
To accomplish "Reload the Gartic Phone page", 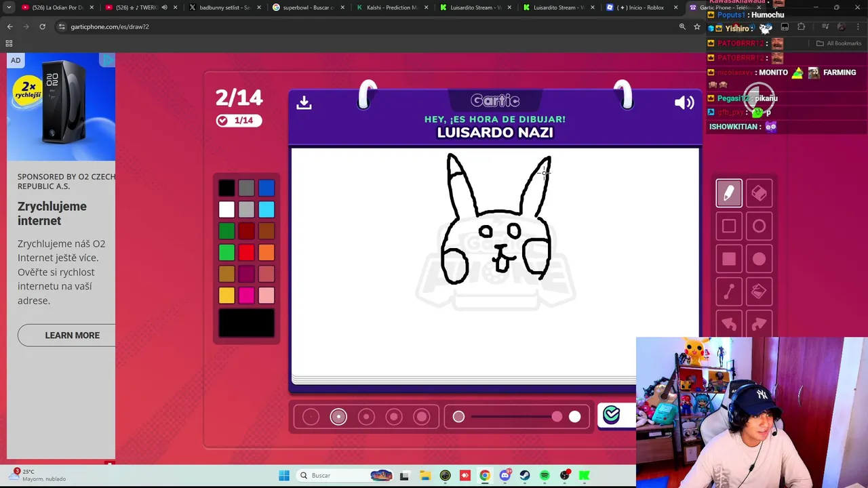I will [42, 26].
